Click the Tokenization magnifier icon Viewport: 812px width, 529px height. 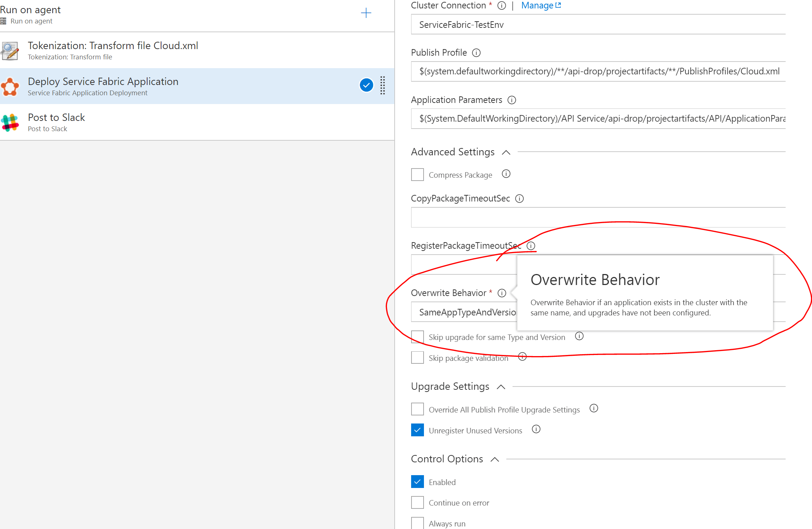[10, 51]
